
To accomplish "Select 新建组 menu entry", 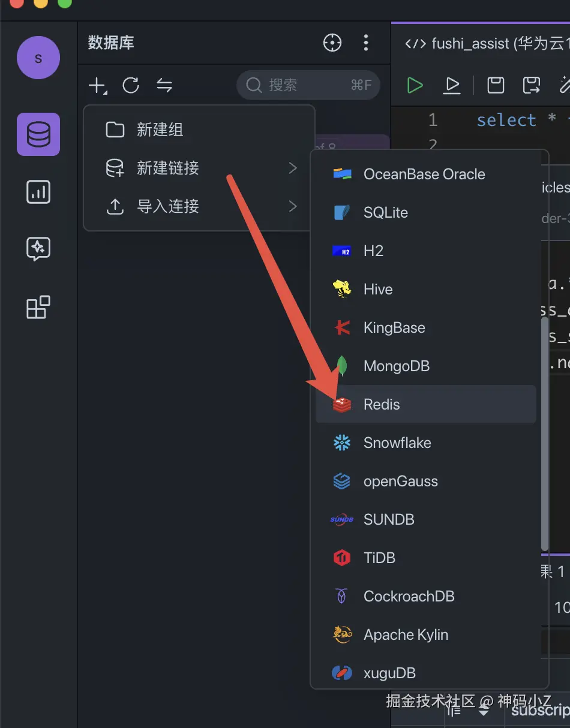I will pos(199,130).
